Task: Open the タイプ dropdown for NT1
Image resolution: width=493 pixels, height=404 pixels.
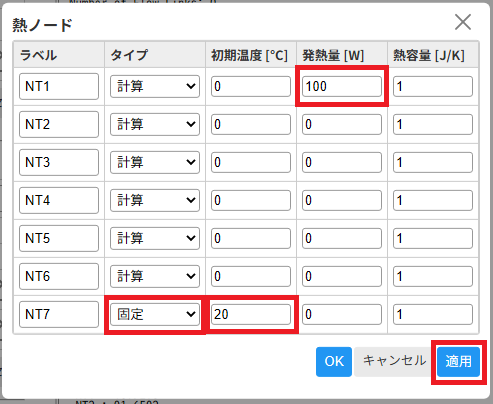Action: coord(155,86)
